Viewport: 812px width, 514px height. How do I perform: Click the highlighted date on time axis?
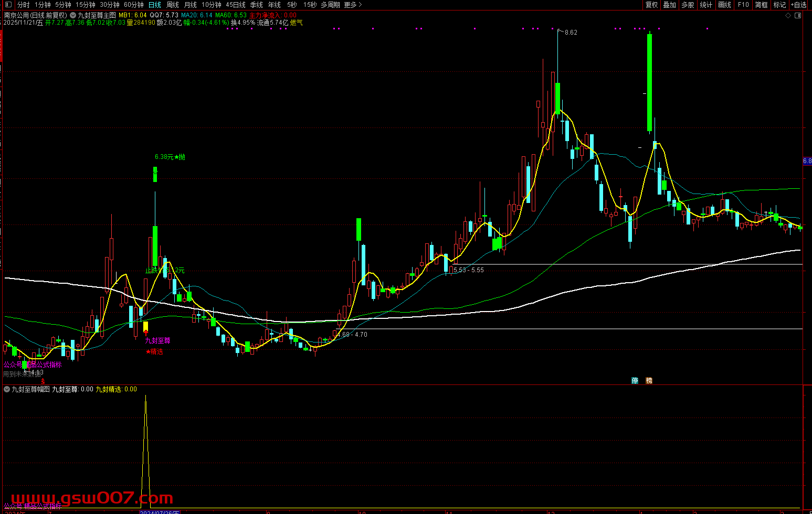tap(160, 512)
